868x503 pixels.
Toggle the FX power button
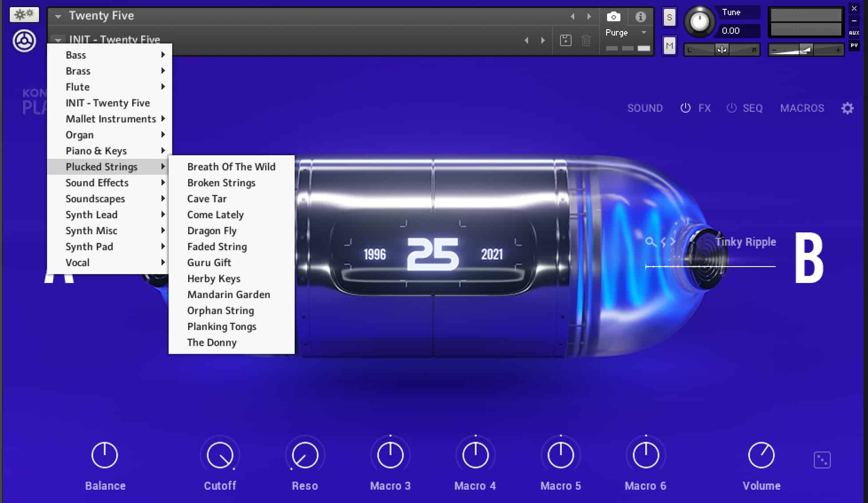click(685, 108)
